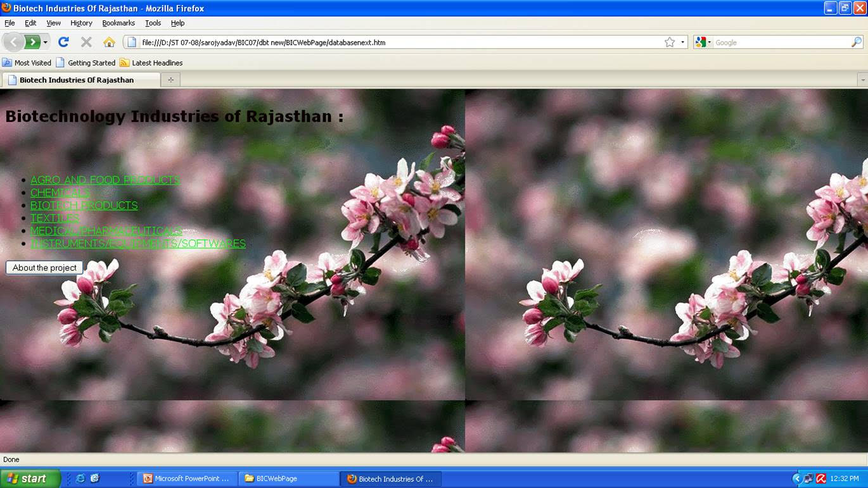Image resolution: width=868 pixels, height=488 pixels.
Task: Open the list all tabs dropdown
Action: click(x=862, y=80)
